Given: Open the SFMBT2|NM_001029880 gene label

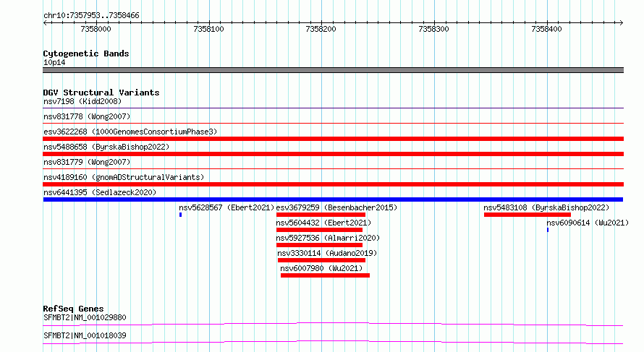Looking at the screenshot, I should 85,317.
